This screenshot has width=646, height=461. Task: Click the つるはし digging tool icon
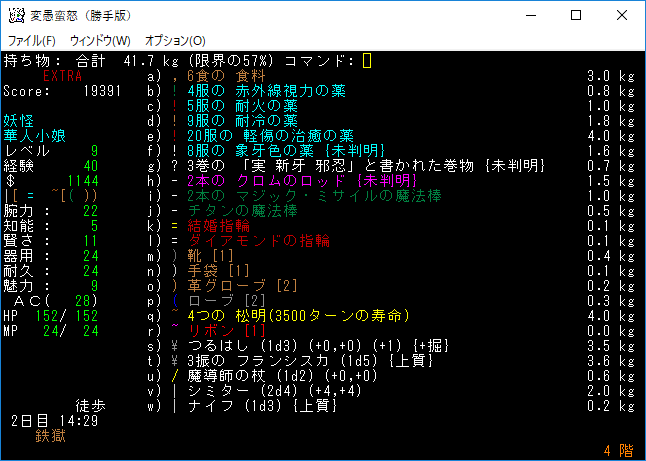(x=175, y=346)
